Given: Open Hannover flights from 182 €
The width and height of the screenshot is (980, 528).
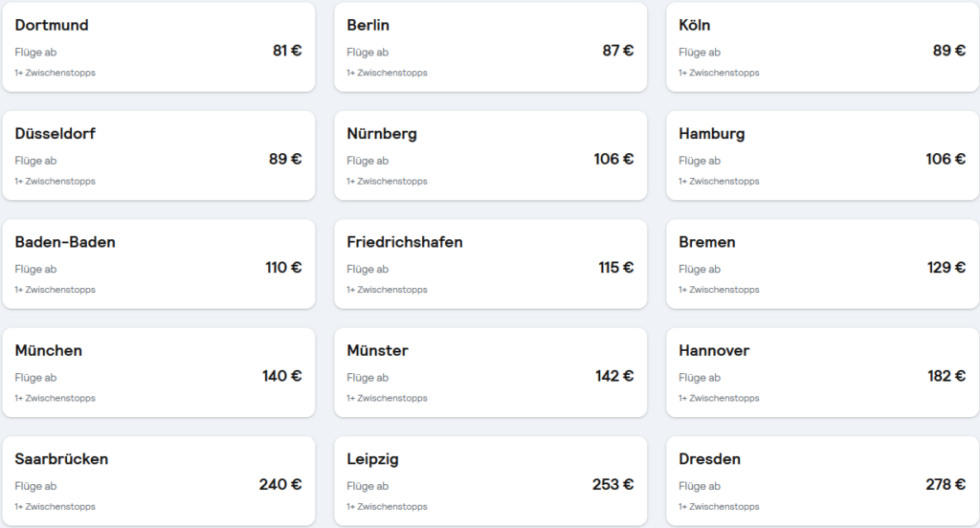Looking at the screenshot, I should point(823,372).
